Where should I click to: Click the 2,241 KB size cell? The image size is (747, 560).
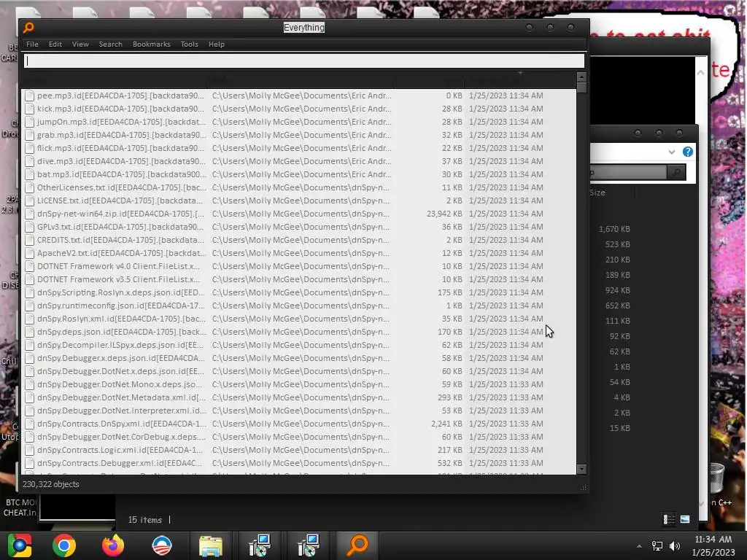[446, 424]
